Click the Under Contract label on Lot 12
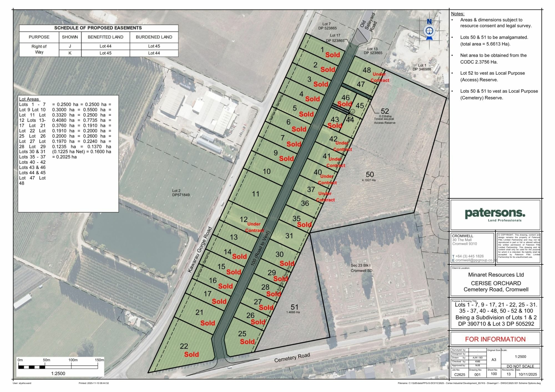This screenshot has height=392, width=555. (254, 227)
